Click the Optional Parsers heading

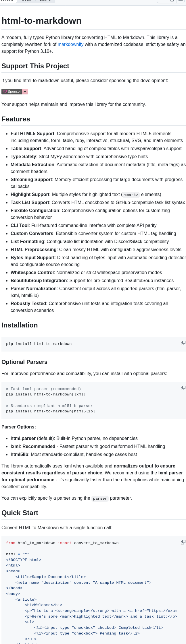click(x=24, y=362)
